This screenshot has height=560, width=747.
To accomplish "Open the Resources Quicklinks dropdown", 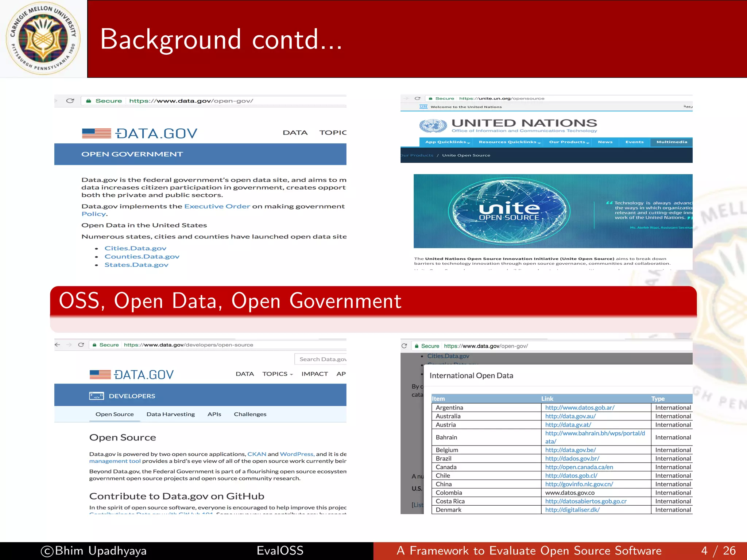I will pyautogui.click(x=509, y=142).
